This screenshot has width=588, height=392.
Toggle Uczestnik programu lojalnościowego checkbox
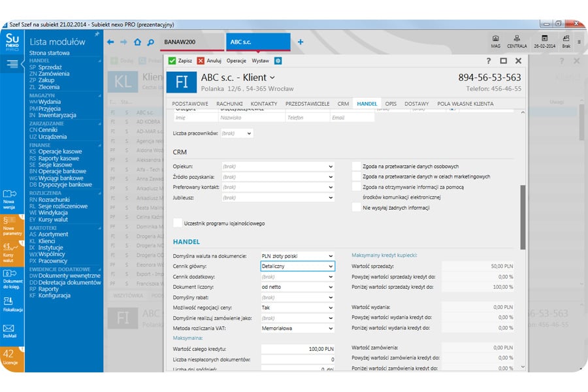pyautogui.click(x=178, y=223)
